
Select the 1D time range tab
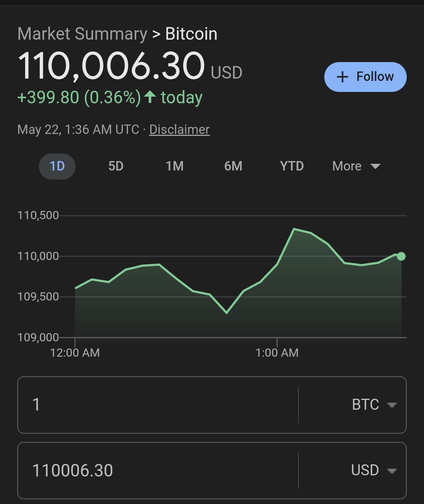pos(57,166)
